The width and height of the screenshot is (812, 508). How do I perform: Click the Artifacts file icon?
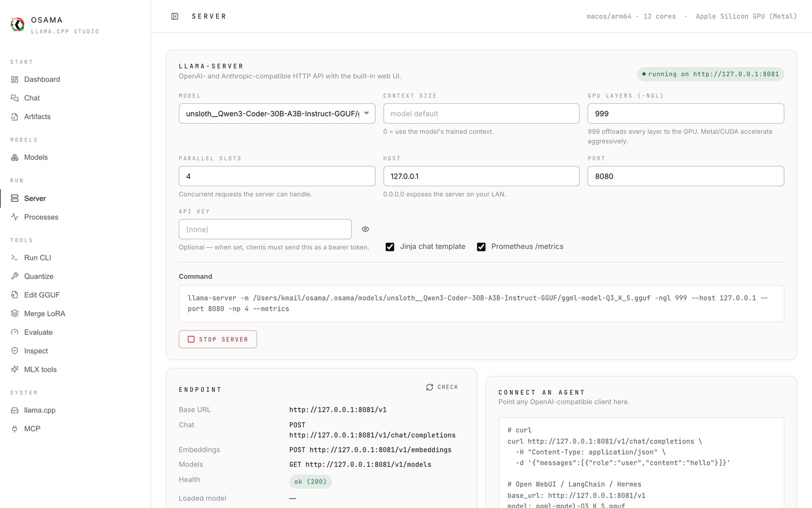click(x=14, y=117)
